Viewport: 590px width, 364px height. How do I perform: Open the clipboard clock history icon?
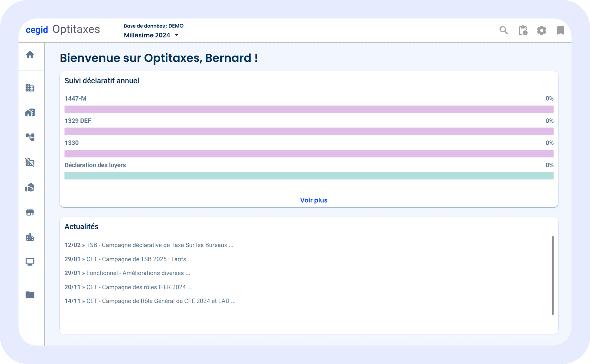click(x=523, y=30)
